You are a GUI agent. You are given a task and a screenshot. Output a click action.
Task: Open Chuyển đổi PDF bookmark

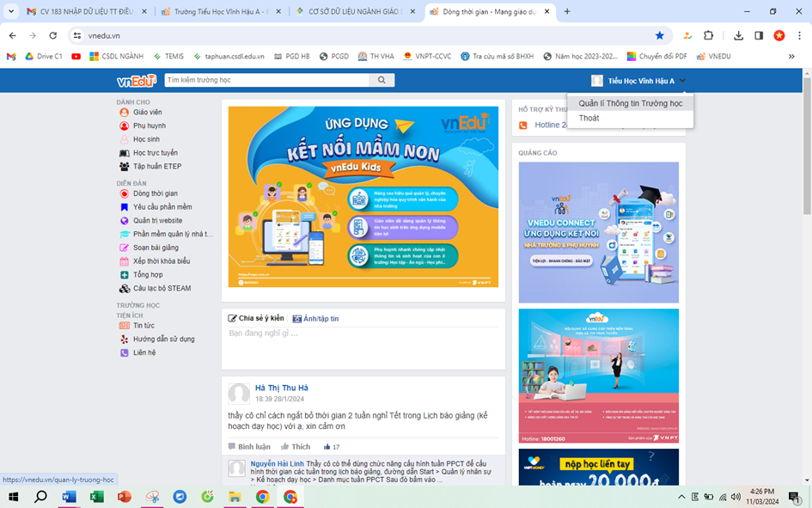pyautogui.click(x=657, y=57)
